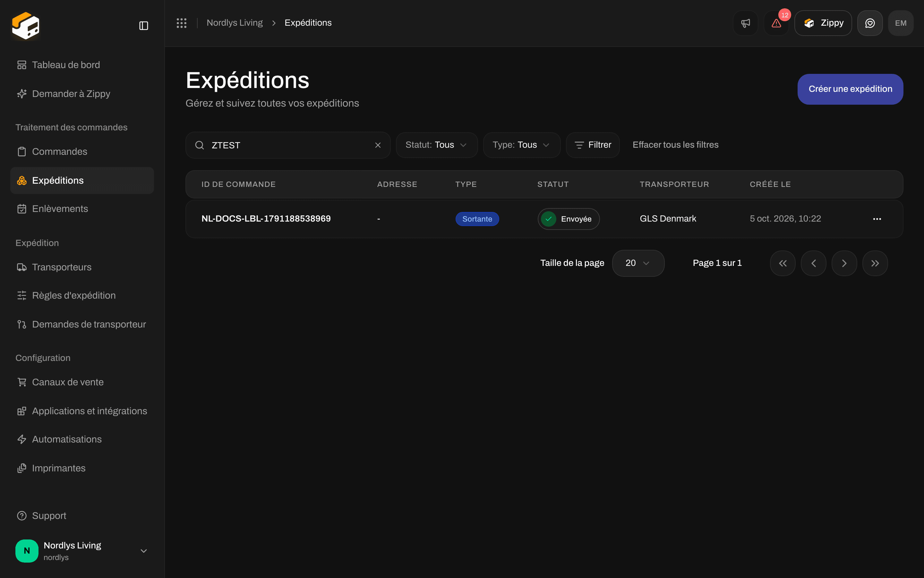This screenshot has height=578, width=924.
Task: Go to the previous page
Action: 813,263
